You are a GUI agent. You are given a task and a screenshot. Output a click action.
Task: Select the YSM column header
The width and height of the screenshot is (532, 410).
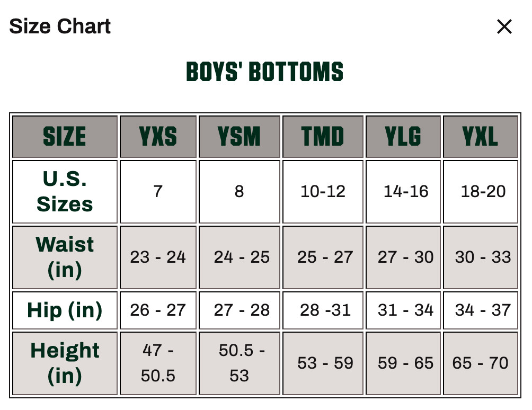click(x=239, y=136)
